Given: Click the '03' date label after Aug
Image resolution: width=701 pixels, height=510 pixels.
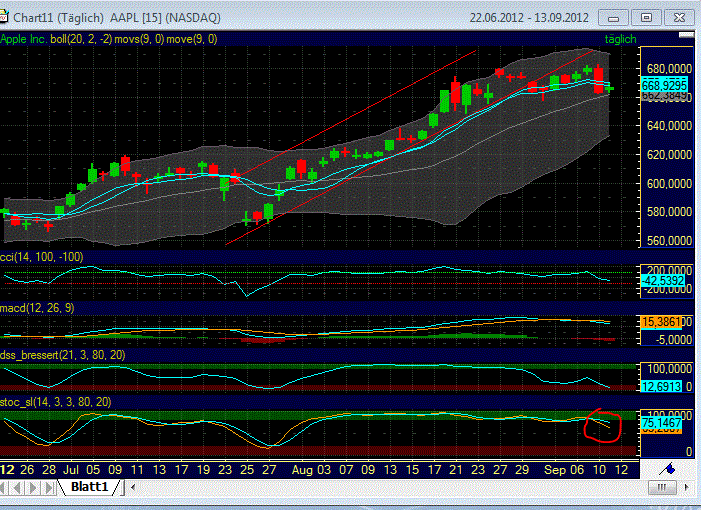Looking at the screenshot, I should click(x=324, y=470).
